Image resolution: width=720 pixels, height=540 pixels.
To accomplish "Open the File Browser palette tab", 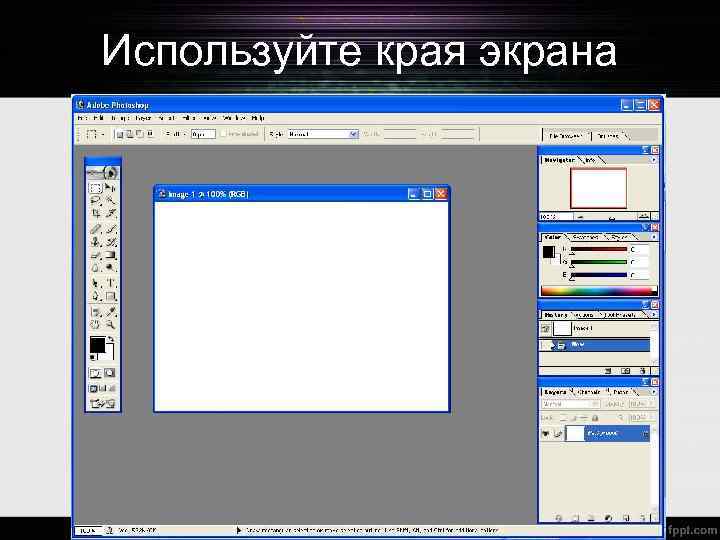I will [x=566, y=136].
